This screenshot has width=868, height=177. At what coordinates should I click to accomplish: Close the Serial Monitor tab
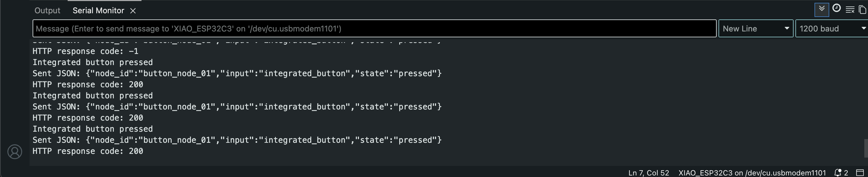133,11
